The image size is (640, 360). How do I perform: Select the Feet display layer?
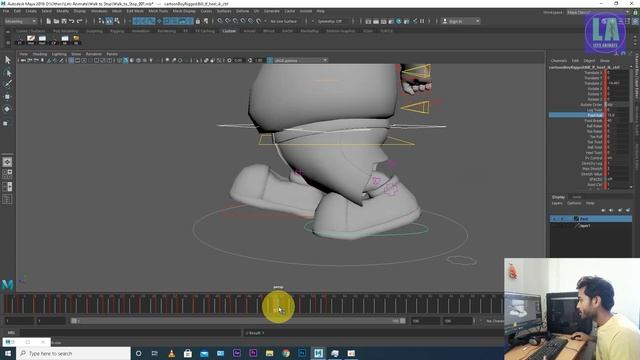tap(591, 219)
